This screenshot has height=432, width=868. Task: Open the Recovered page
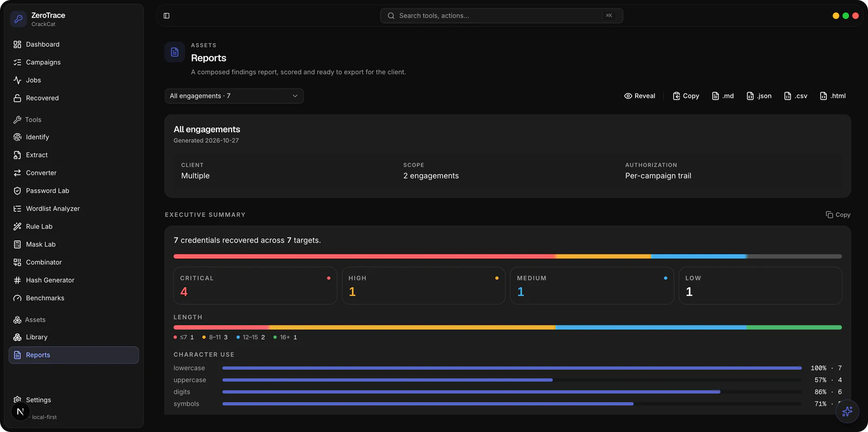(x=74, y=98)
